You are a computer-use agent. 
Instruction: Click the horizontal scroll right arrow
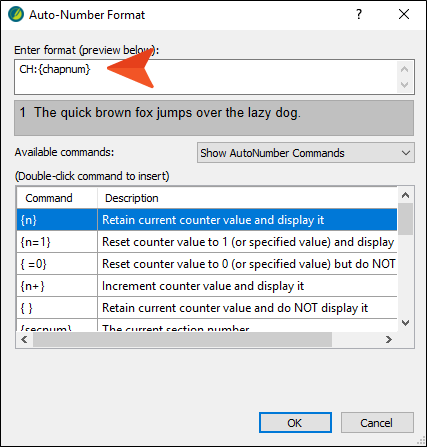click(389, 340)
